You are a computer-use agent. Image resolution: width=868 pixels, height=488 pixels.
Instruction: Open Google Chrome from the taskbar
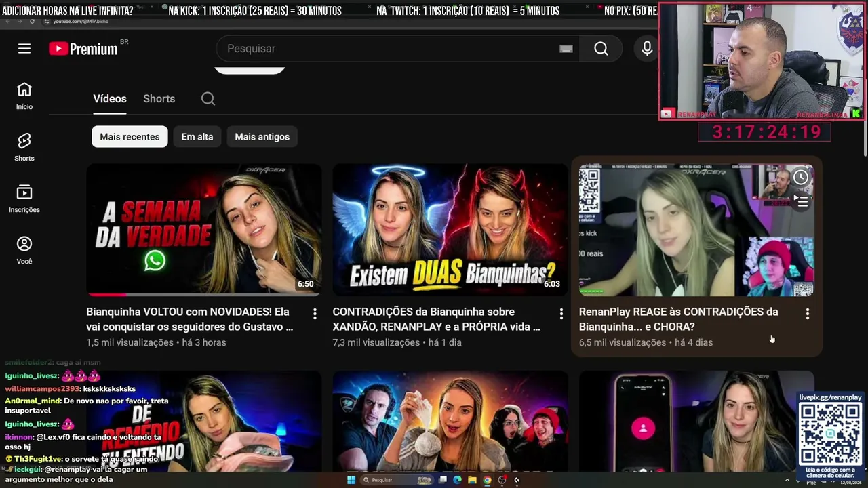pos(487,480)
